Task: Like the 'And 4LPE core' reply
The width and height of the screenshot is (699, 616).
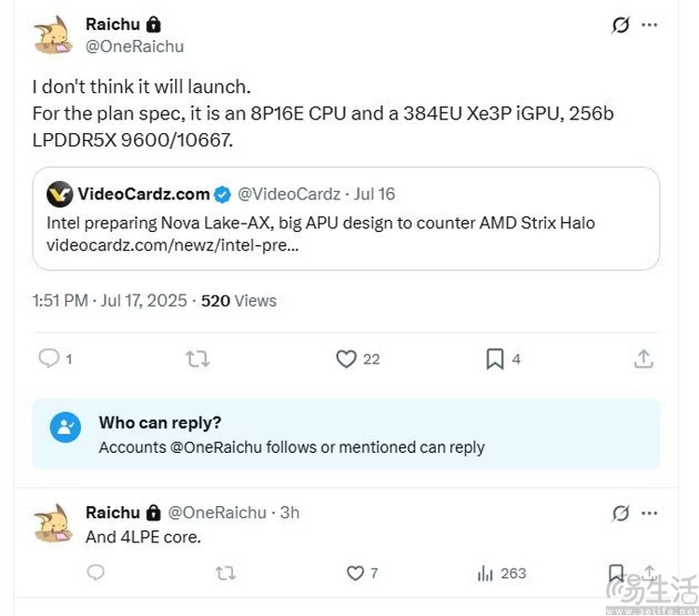Action: 355,573
